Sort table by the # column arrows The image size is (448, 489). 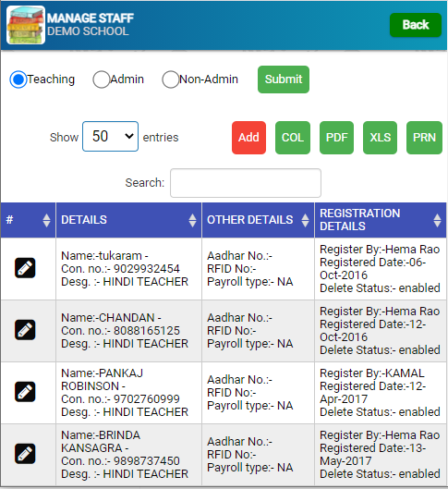coord(46,220)
